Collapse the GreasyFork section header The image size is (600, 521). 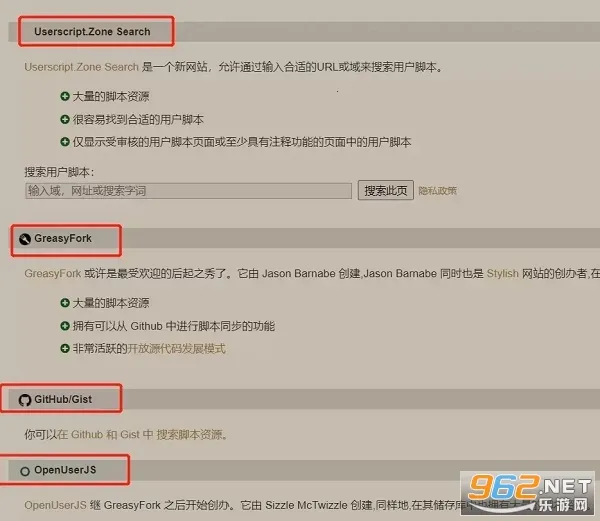tap(62, 239)
